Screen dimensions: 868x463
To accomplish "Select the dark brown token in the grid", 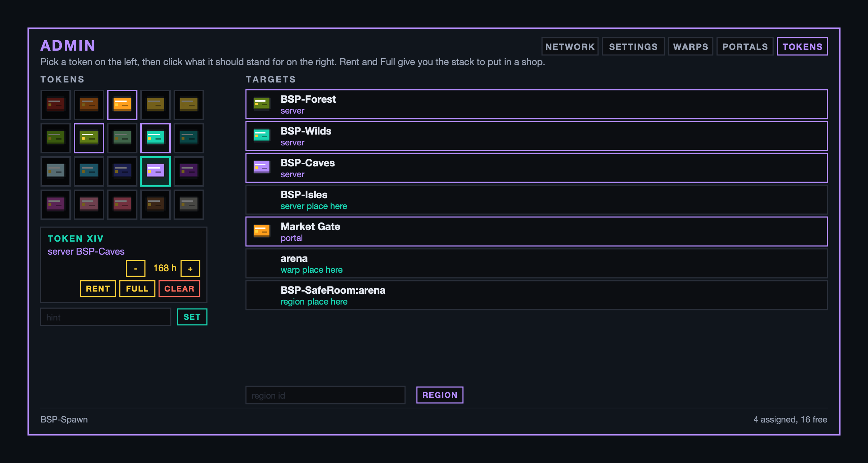I will [x=155, y=205].
